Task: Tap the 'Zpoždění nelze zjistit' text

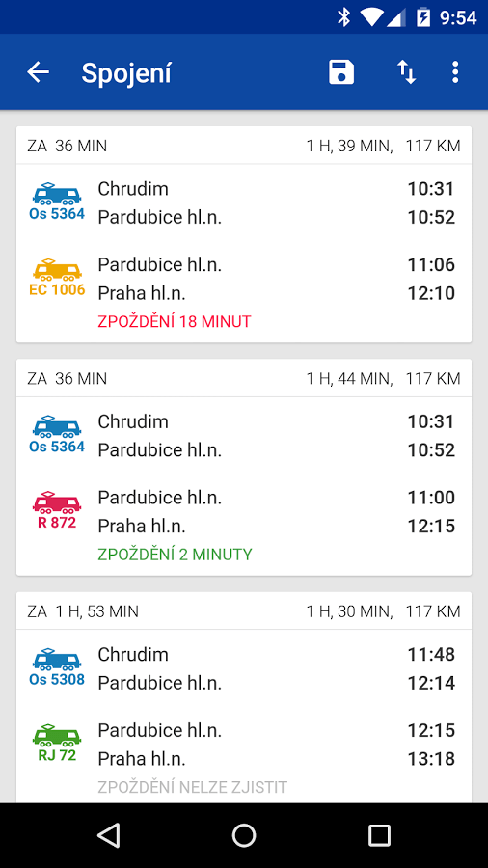Action: 193,787
